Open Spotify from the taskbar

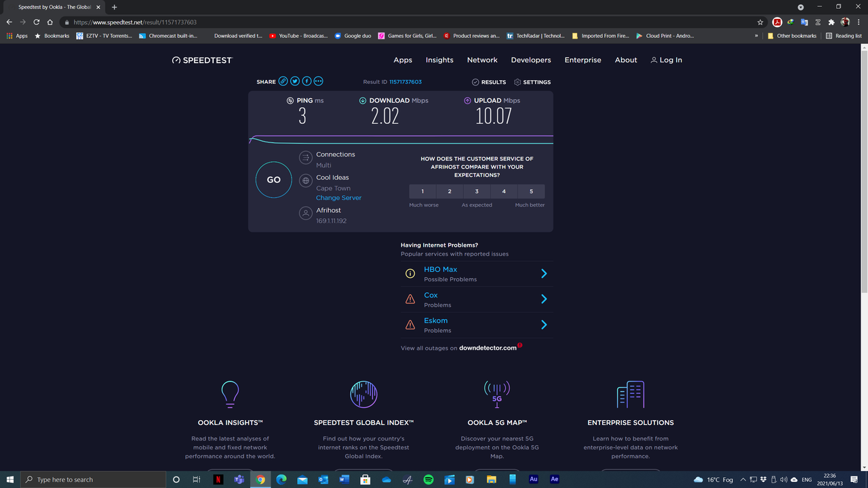click(429, 479)
